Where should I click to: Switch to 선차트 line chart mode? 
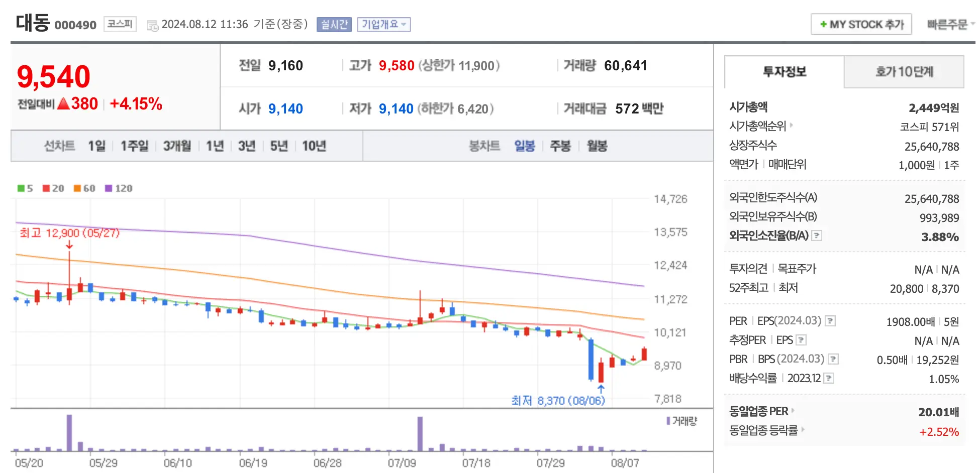59,146
